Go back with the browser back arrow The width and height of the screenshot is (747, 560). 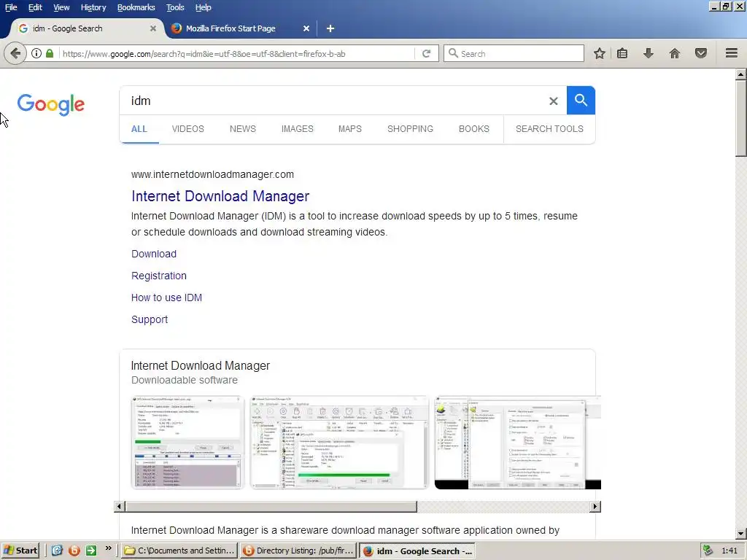(x=15, y=53)
